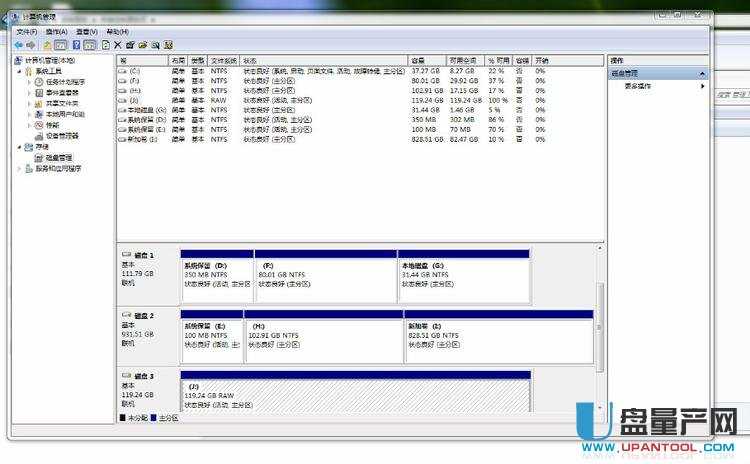The width and height of the screenshot is (750, 464).
Task: Select the (J:) 119.24 GB RAW partition block
Action: coord(355,394)
